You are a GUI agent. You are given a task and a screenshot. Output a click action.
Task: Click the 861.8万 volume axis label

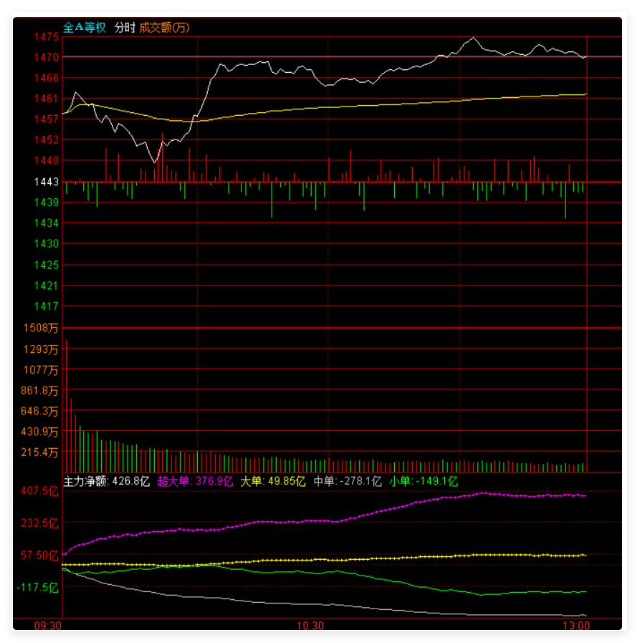click(39, 390)
